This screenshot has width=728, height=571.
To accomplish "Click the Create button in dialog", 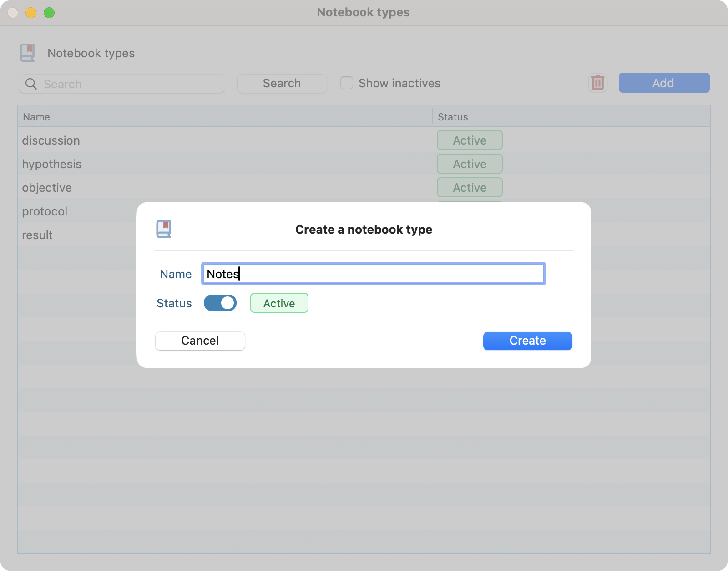I will [527, 341].
